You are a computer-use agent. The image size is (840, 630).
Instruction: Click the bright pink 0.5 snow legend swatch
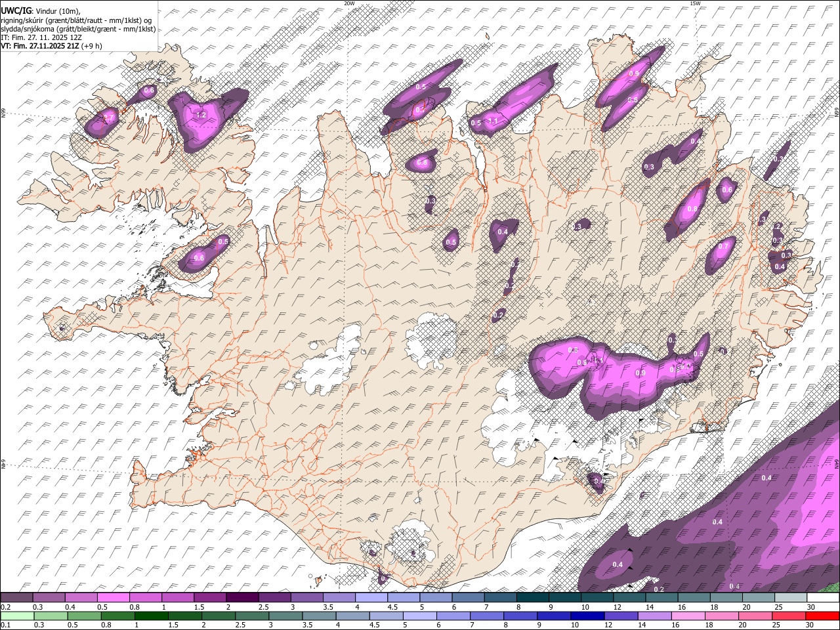[113, 598]
